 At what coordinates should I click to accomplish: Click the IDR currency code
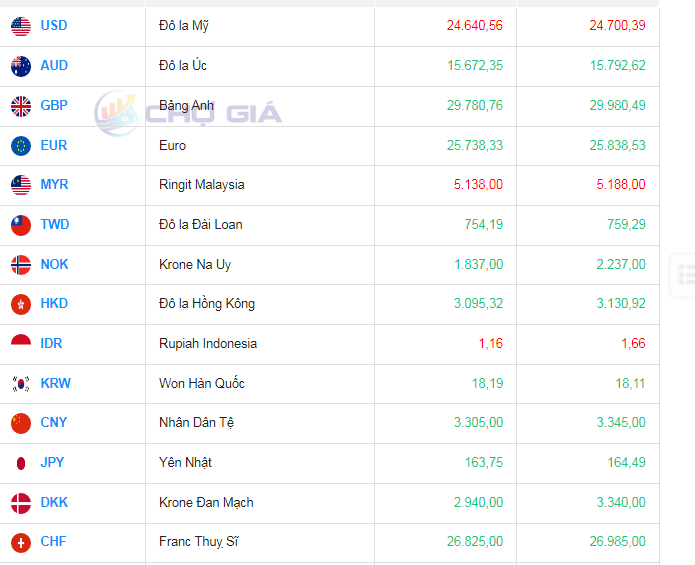[51, 344]
